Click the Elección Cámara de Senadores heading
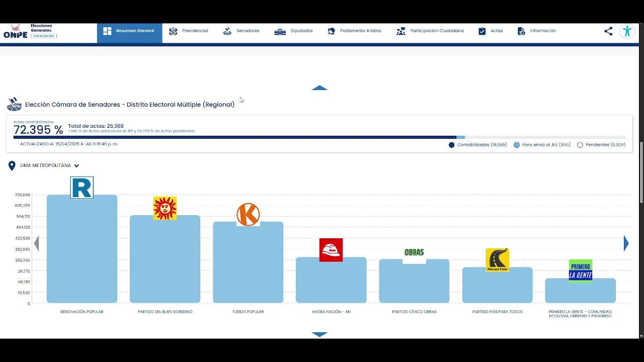 coord(130,105)
